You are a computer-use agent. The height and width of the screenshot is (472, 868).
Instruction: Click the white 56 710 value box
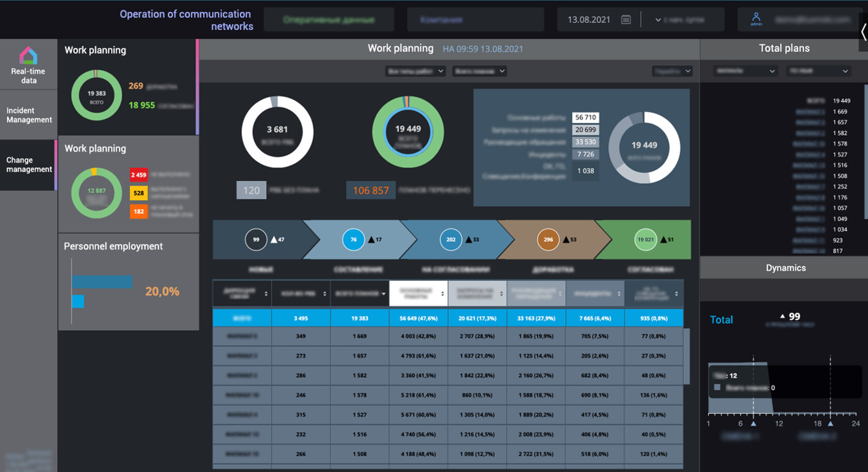coord(585,117)
